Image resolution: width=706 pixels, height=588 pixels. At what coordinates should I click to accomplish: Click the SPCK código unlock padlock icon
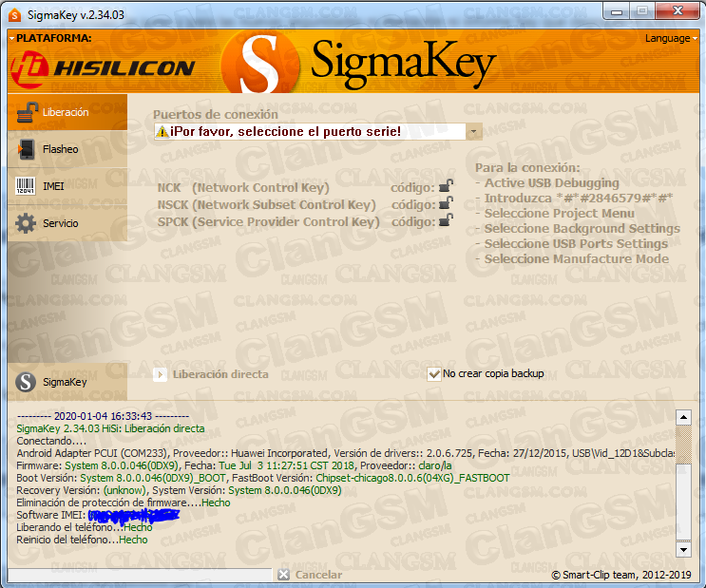coord(446,219)
